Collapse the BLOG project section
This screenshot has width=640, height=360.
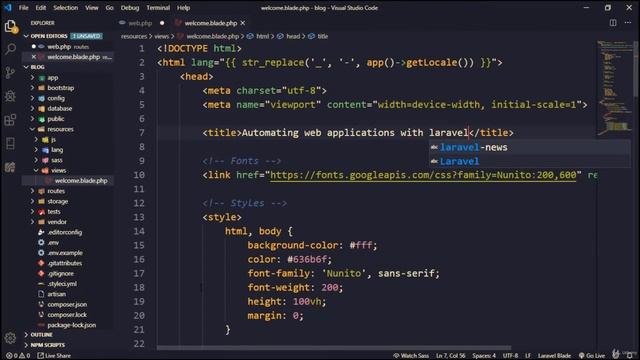click(37, 67)
